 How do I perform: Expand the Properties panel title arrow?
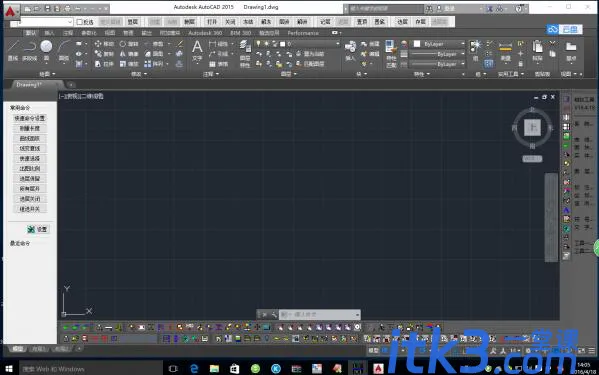(428, 74)
